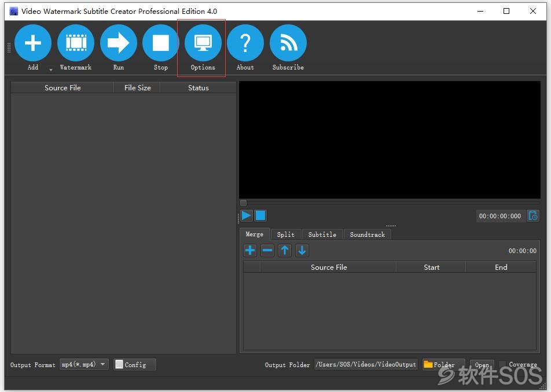Move merge item up

[285, 251]
